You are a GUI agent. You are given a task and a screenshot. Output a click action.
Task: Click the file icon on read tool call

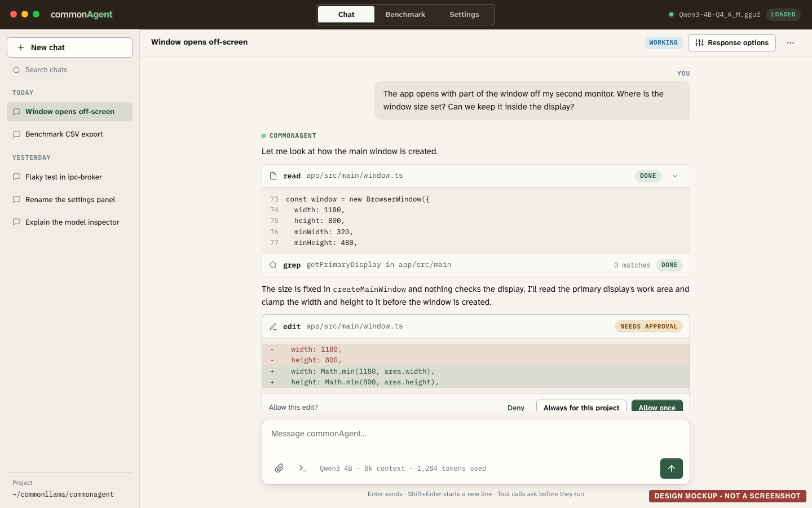coord(273,176)
